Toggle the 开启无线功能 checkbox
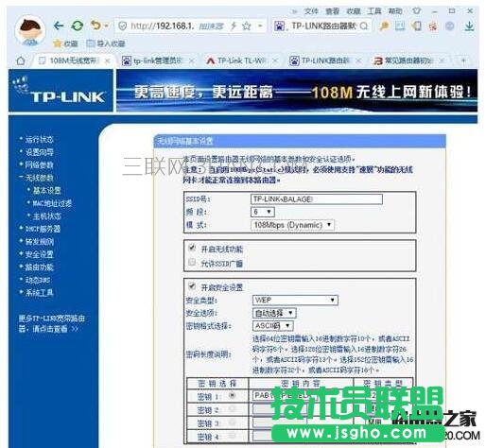Screen dimensions: 486x448 [x=191, y=249]
